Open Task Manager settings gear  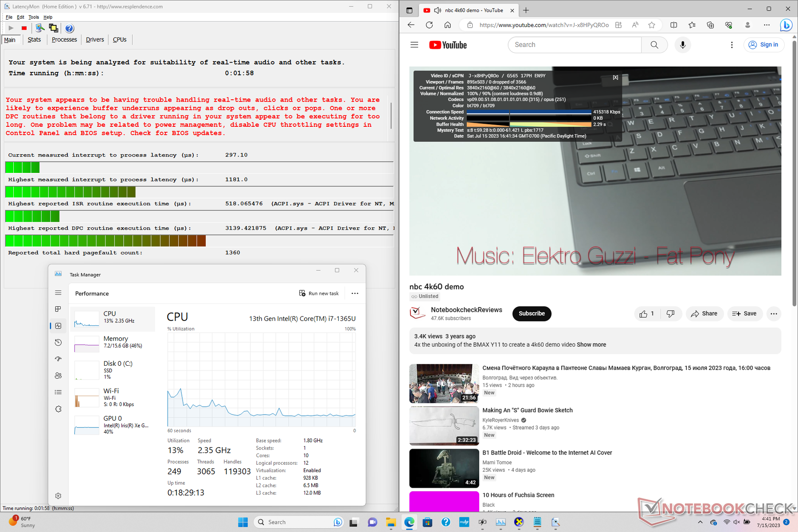click(58, 496)
